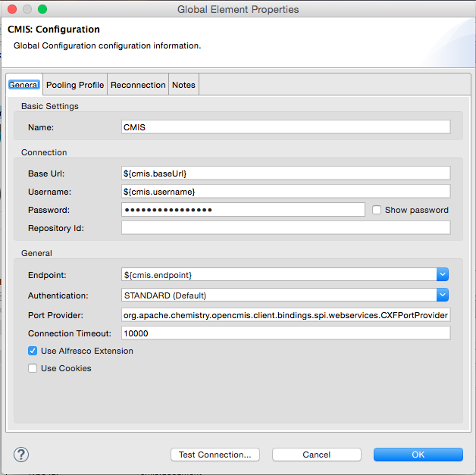Click the help question mark icon
Screen dimensions: 476x475
21,455
